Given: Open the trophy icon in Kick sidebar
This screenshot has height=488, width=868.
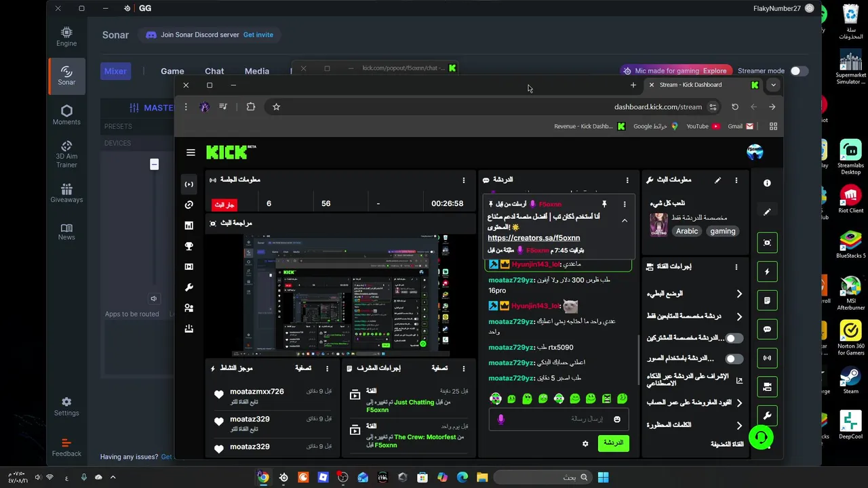Looking at the screenshot, I should (189, 246).
